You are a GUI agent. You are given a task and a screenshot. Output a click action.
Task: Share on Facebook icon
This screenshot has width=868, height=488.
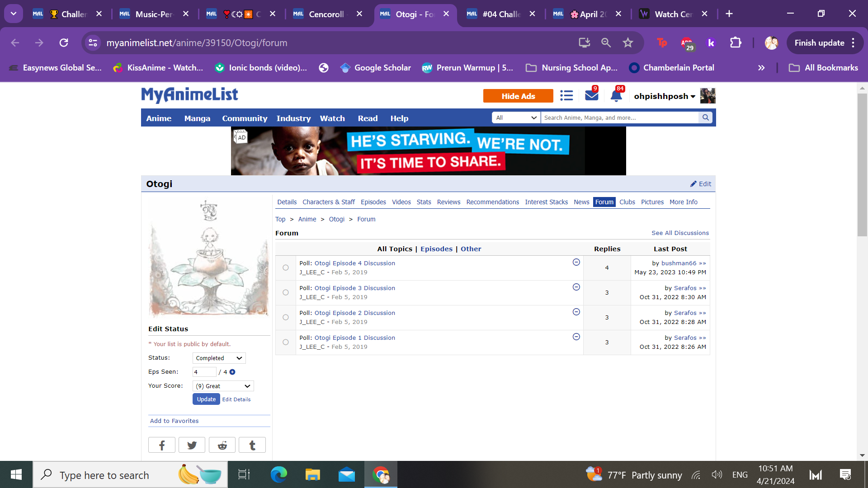click(162, 445)
